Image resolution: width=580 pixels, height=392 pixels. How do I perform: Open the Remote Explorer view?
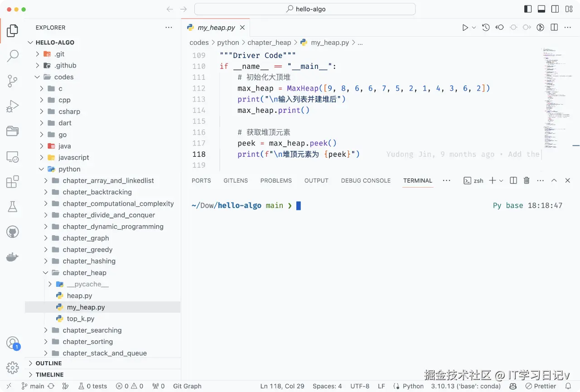[x=12, y=157]
